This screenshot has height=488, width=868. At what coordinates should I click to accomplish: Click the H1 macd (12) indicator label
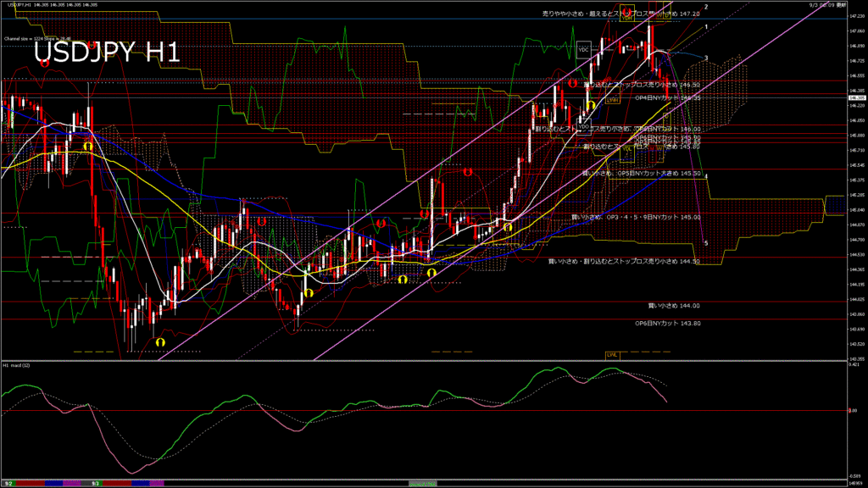pyautogui.click(x=17, y=365)
